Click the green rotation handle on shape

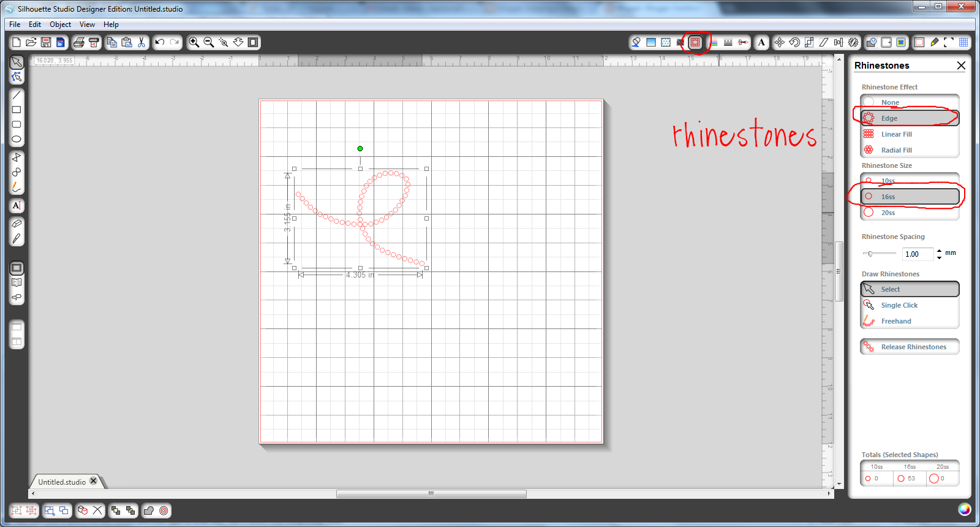tap(360, 148)
